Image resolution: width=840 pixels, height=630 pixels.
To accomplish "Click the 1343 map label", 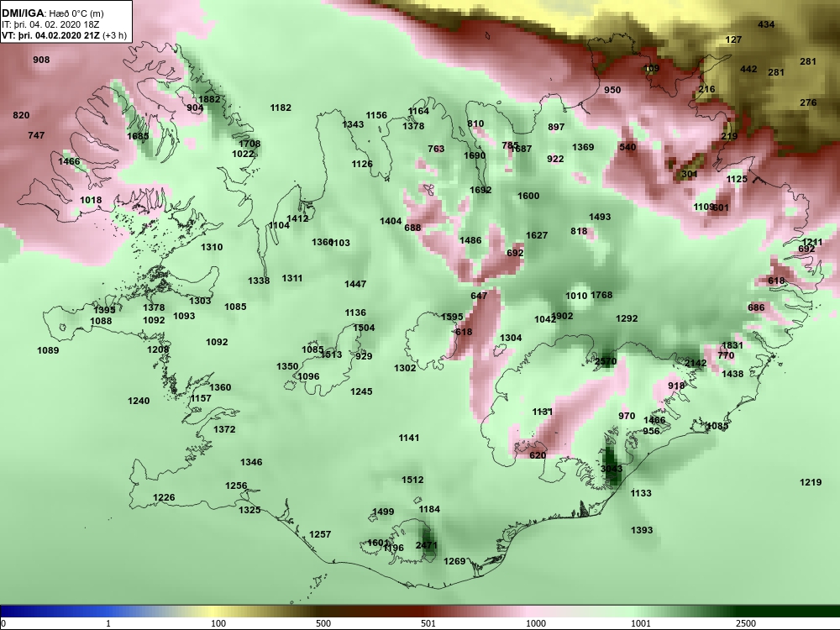I will 353,124.
